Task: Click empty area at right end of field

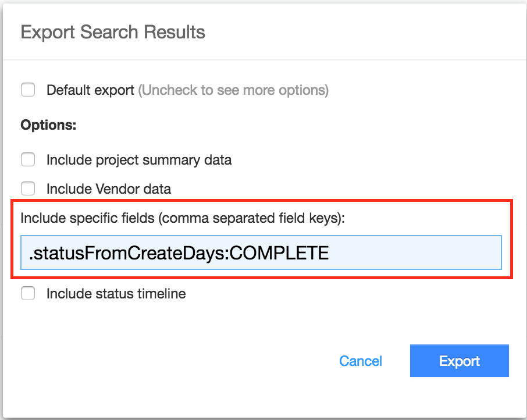Action: coord(442,253)
